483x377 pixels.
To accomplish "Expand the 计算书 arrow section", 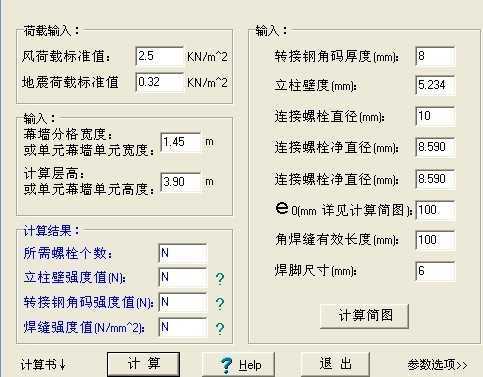I will pos(43,365).
